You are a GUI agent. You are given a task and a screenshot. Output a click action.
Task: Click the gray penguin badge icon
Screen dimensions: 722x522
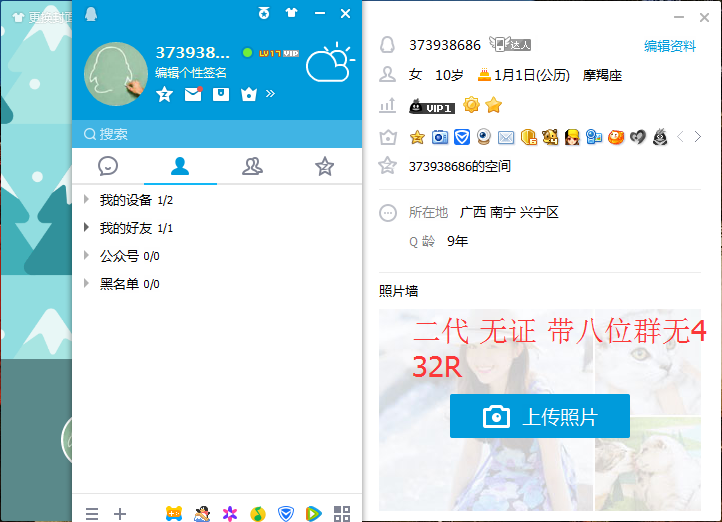tap(660, 137)
